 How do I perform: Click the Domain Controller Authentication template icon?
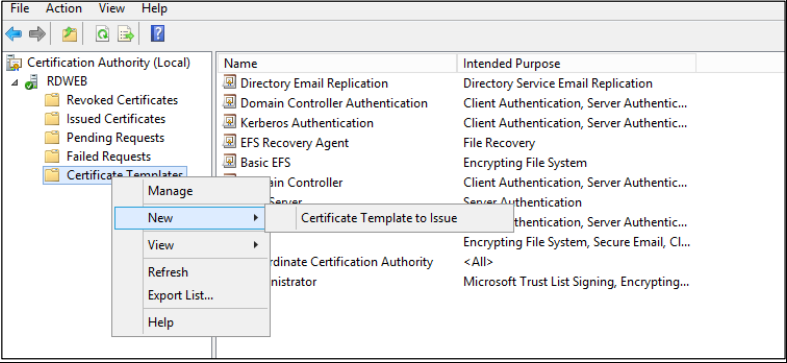point(229,103)
